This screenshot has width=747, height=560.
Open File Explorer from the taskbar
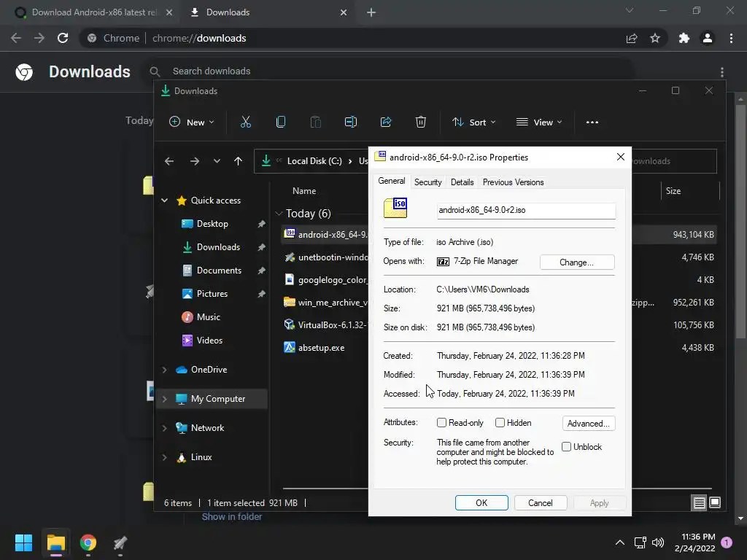(x=55, y=542)
